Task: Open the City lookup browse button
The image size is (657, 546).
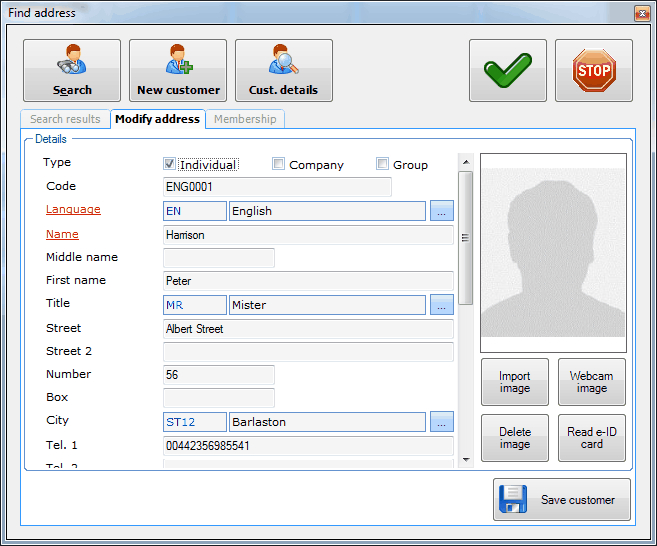Action: (442, 422)
